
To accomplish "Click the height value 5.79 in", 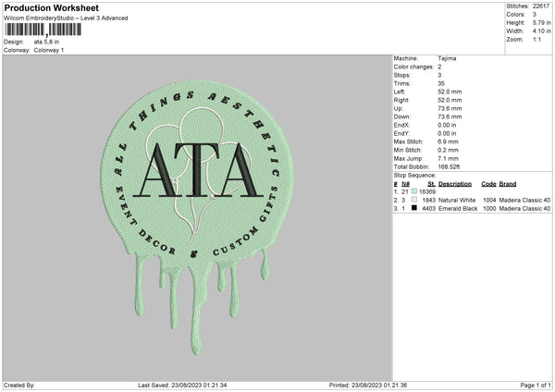I will (x=541, y=22).
